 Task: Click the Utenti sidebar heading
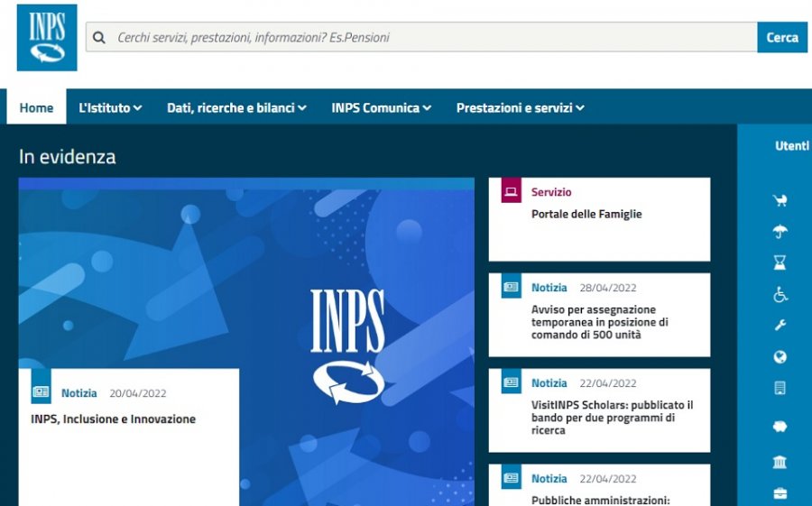[792, 146]
